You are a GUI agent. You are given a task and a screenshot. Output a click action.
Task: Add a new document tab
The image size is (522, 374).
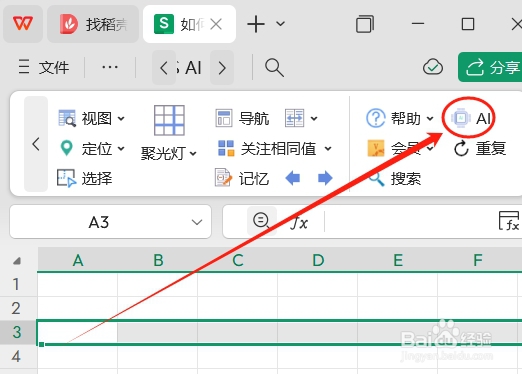point(256,24)
